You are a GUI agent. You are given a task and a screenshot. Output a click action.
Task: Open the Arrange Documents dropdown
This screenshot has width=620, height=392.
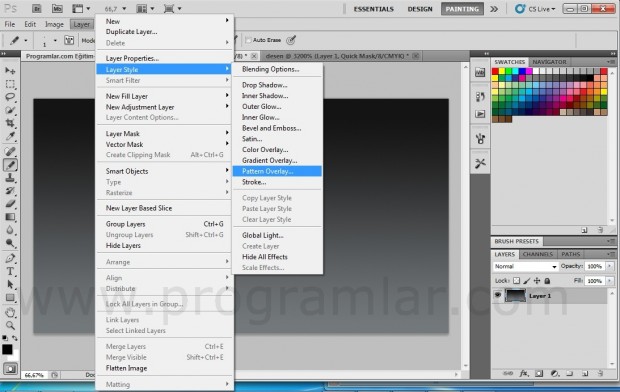click(x=145, y=9)
